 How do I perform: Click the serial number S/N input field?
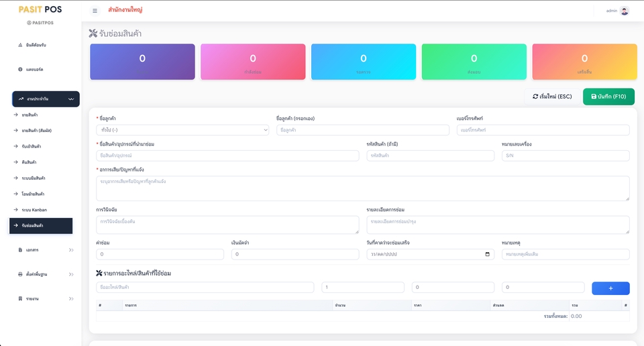(565, 156)
